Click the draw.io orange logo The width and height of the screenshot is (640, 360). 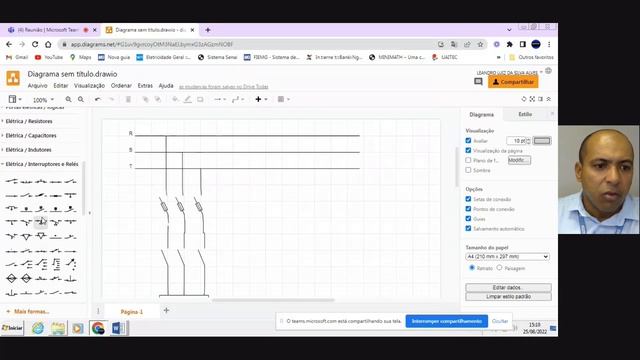coord(13,78)
